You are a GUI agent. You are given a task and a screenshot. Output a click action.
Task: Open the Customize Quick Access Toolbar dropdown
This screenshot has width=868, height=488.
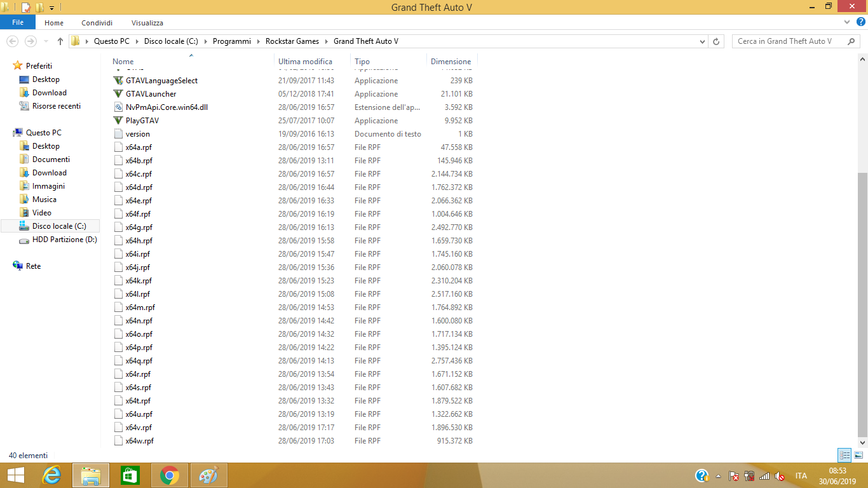point(52,8)
